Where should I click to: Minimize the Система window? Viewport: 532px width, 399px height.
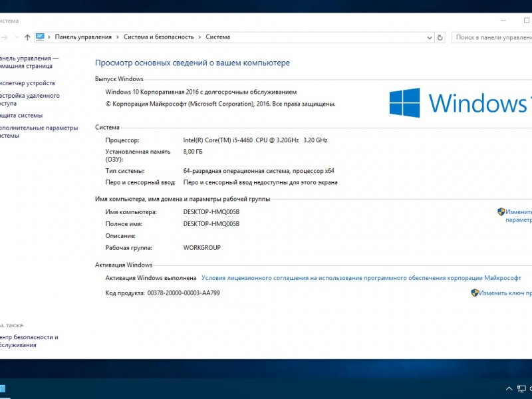click(x=503, y=21)
